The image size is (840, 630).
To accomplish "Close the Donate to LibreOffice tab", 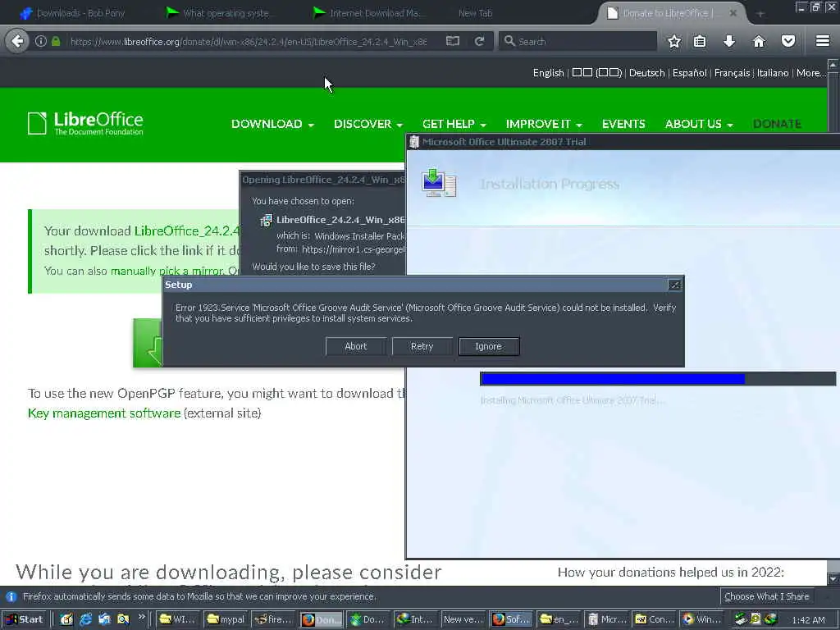I will click(x=733, y=13).
